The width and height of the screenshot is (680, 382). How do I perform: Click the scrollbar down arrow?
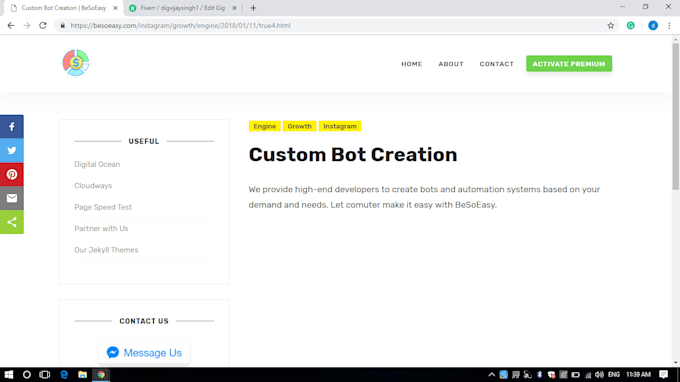click(x=676, y=363)
